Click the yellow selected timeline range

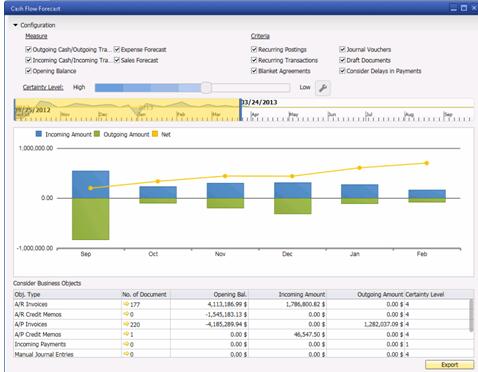[x=127, y=109]
